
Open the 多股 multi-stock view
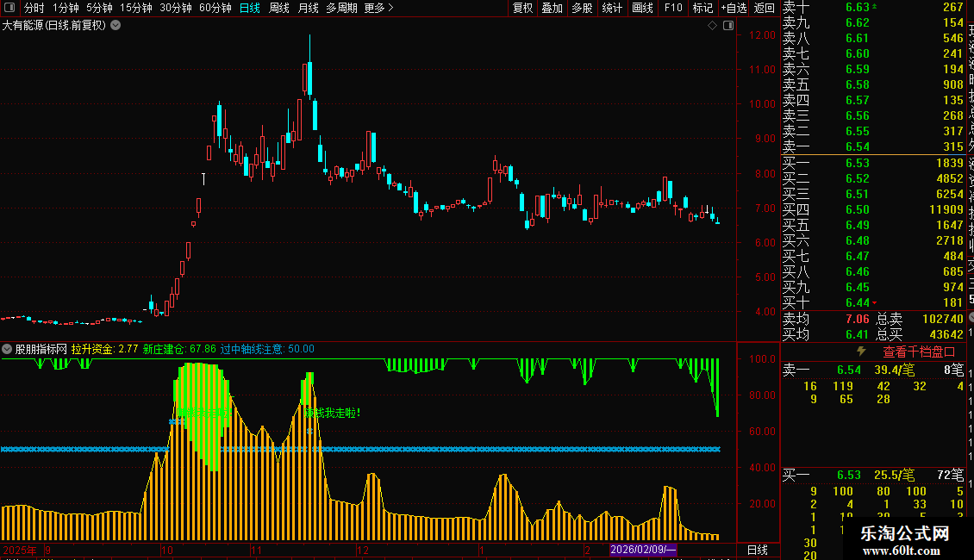[582, 8]
